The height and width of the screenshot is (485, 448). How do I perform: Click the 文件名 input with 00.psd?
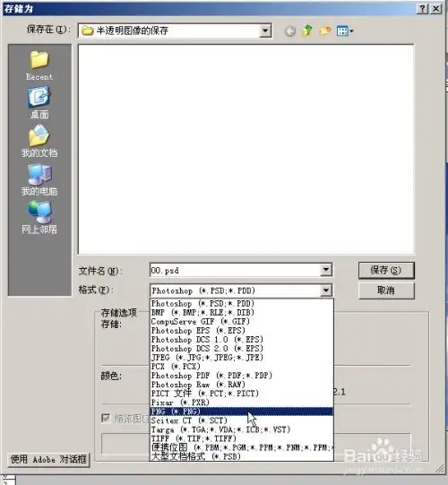point(236,270)
